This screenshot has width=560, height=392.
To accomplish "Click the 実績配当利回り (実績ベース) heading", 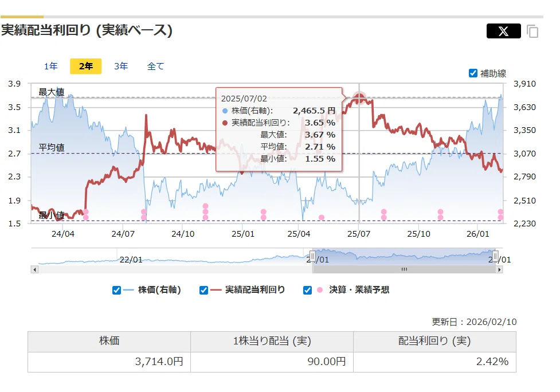I will pos(87,30).
